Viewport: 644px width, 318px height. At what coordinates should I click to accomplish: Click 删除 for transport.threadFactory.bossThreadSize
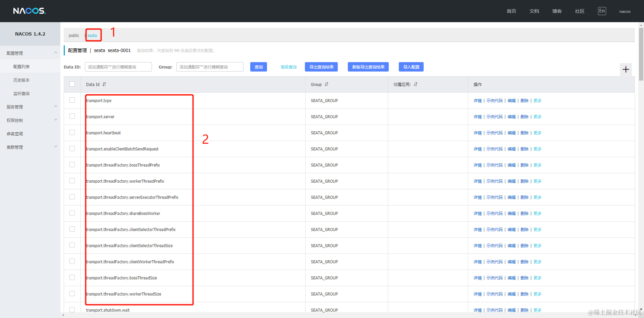click(525, 278)
